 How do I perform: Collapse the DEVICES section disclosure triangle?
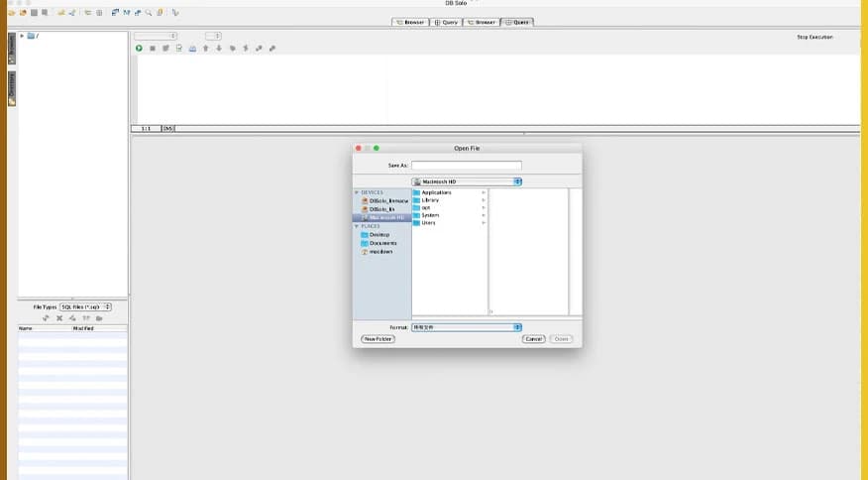click(x=357, y=192)
